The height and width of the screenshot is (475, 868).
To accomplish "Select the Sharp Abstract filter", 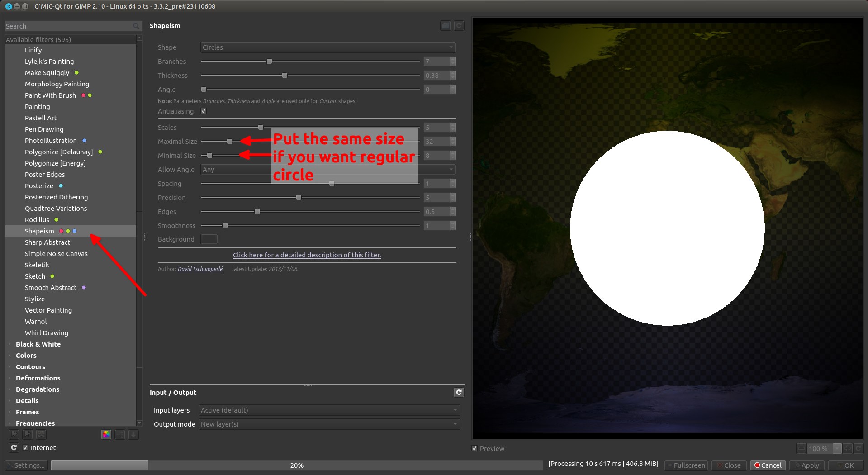I will pyautogui.click(x=47, y=242).
